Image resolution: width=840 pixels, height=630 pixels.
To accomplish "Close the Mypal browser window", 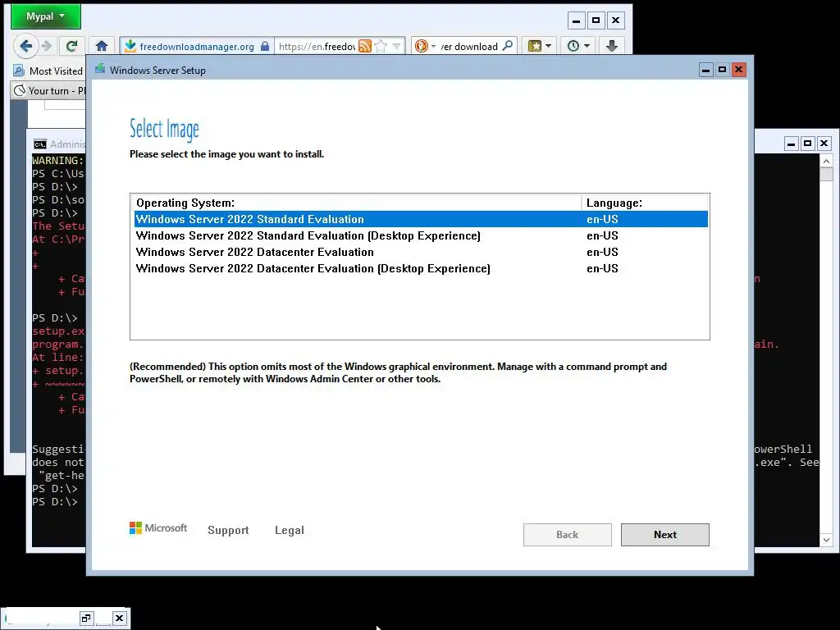I will coord(615,21).
